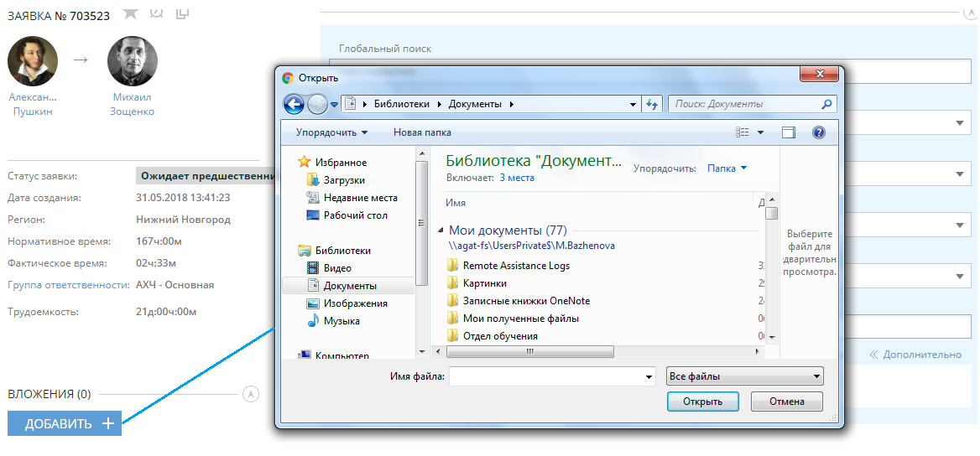Expand the Папка arrange-by dropdown
The width and height of the screenshot is (980, 456).
click(x=727, y=168)
